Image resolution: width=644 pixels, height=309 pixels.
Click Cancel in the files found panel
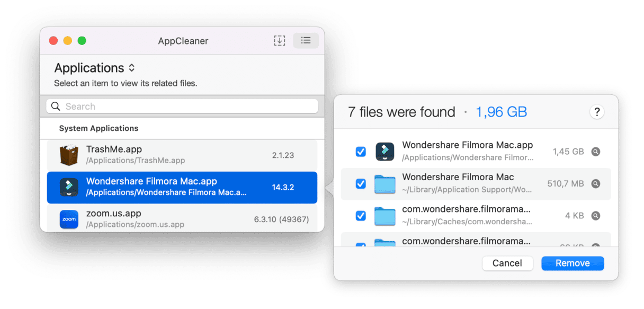(x=507, y=263)
